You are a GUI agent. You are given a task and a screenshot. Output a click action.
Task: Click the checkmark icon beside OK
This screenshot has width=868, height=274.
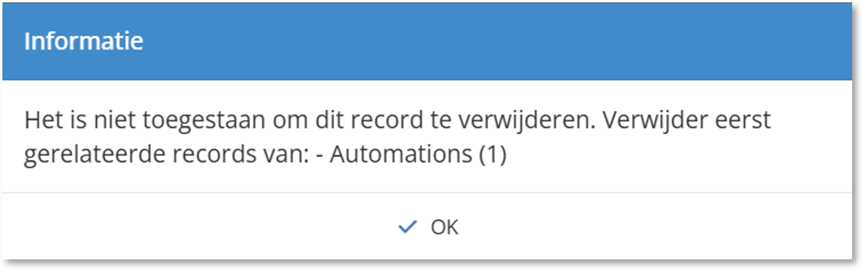click(407, 227)
